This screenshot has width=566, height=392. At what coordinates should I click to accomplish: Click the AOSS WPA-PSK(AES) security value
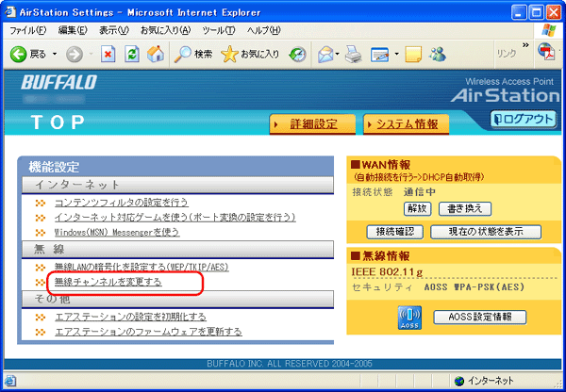(x=474, y=287)
